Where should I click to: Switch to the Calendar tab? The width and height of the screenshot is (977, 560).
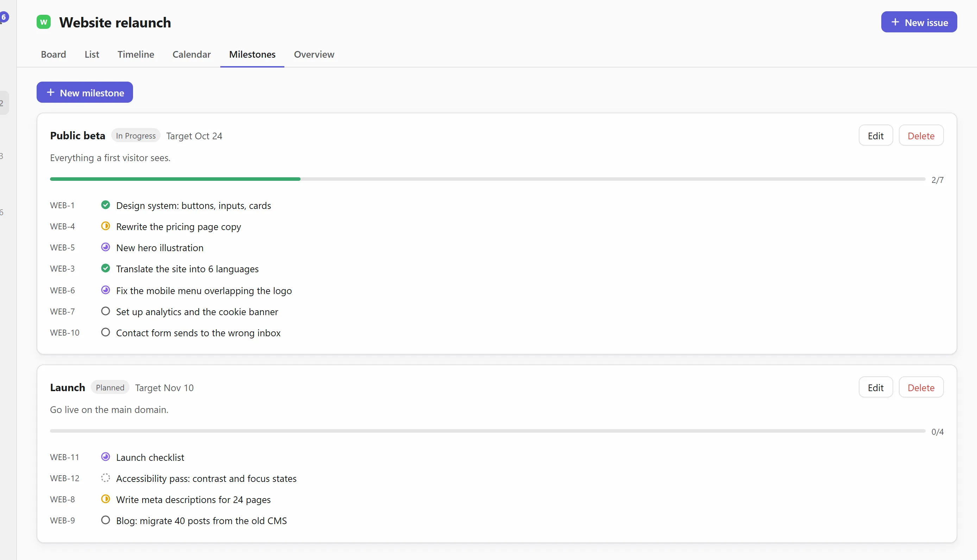[191, 54]
